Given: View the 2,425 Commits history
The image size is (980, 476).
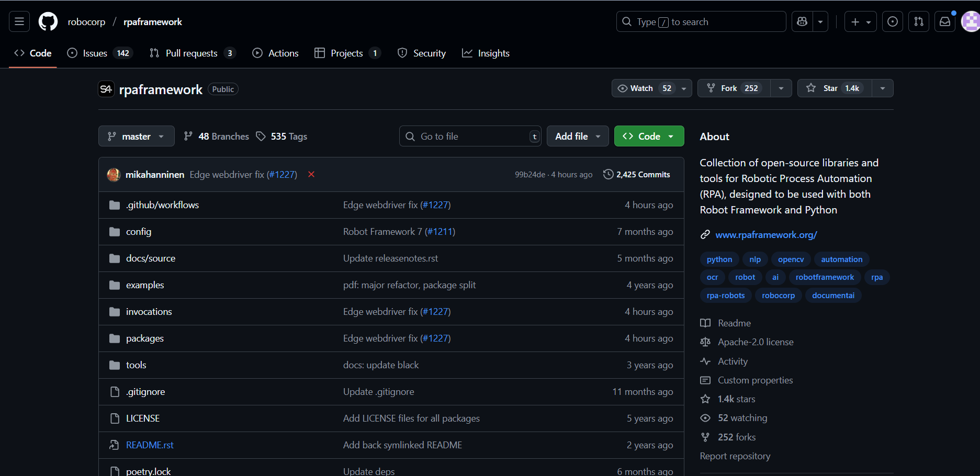Looking at the screenshot, I should click(637, 174).
